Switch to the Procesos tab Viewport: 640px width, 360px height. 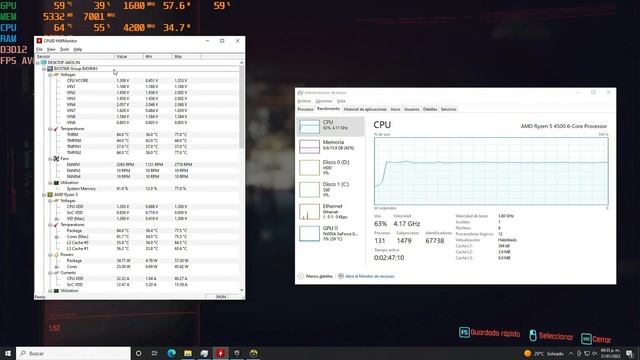click(305, 109)
